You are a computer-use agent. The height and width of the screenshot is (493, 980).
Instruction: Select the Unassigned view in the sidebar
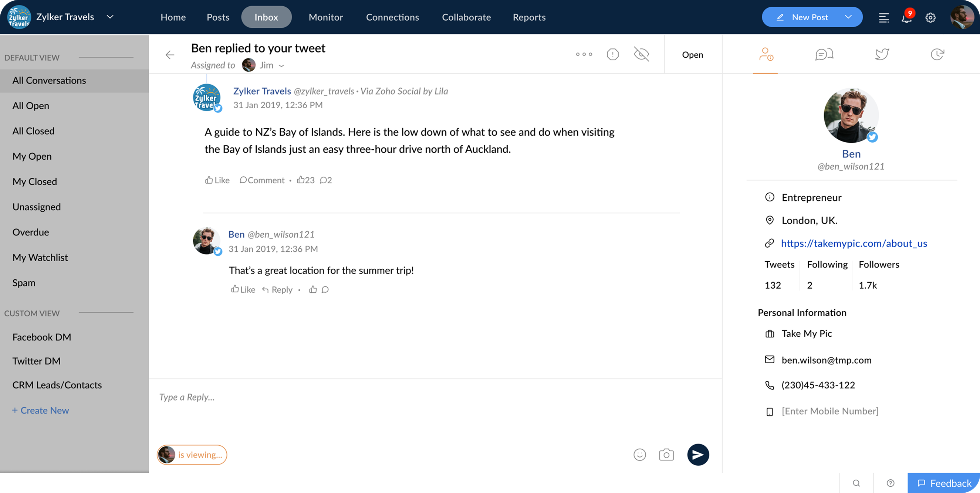(37, 207)
